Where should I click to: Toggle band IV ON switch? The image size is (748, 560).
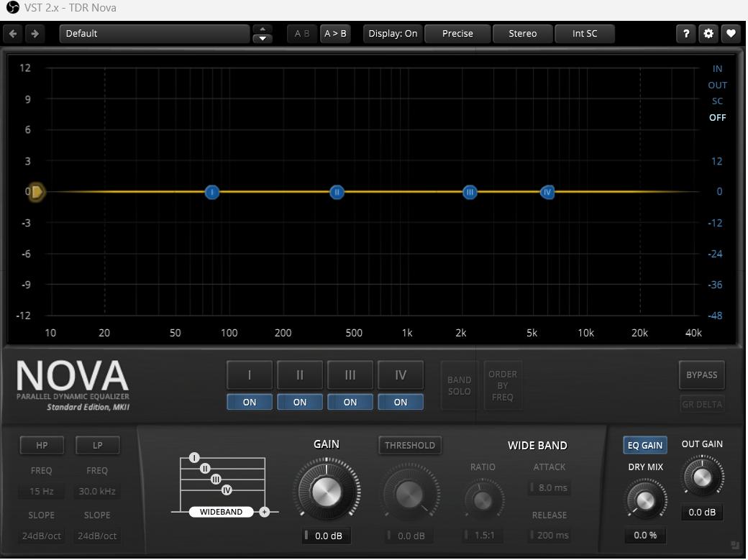point(400,402)
